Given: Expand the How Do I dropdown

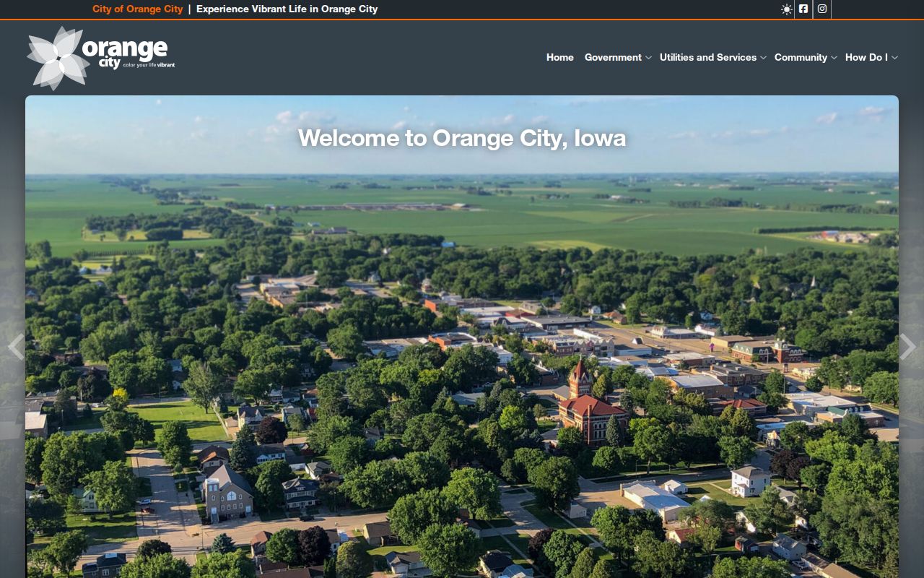Looking at the screenshot, I should 871,58.
